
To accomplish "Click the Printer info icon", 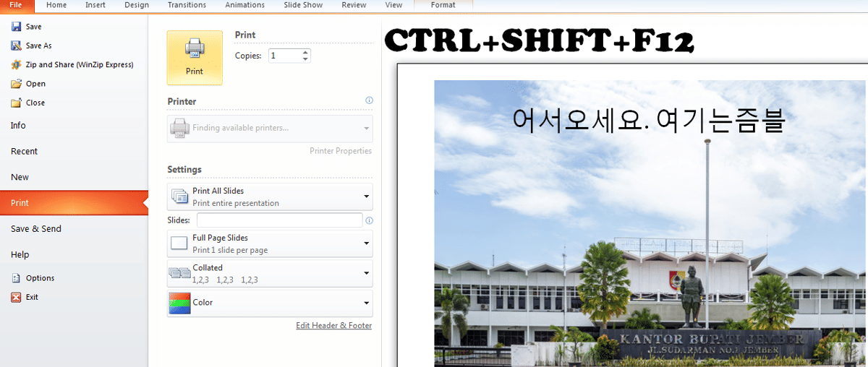I will (x=369, y=101).
